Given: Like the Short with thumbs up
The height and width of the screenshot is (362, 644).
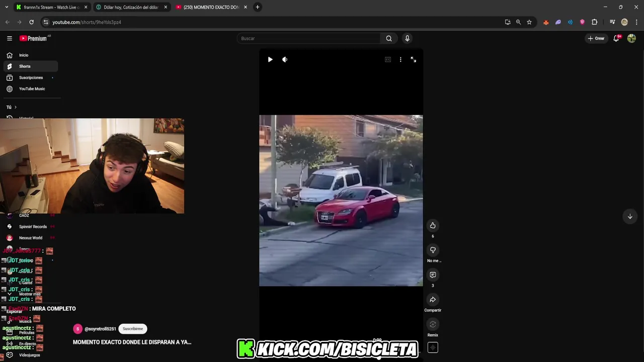Looking at the screenshot, I should (433, 225).
